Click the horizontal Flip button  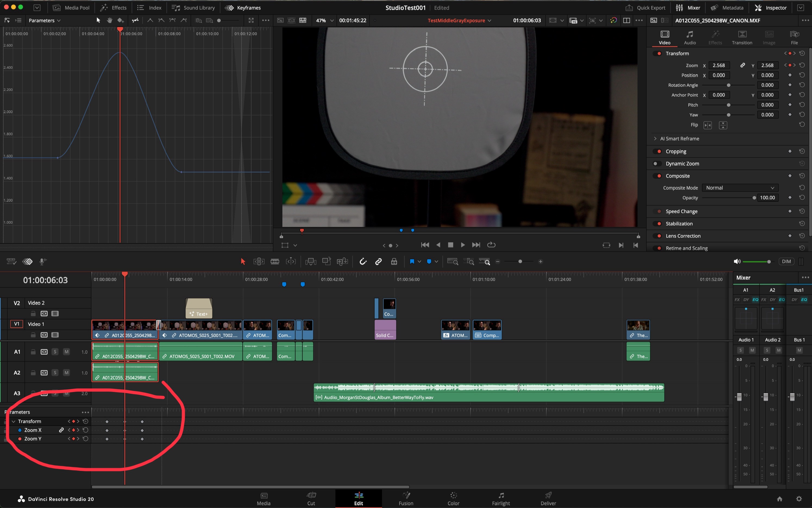pyautogui.click(x=707, y=125)
